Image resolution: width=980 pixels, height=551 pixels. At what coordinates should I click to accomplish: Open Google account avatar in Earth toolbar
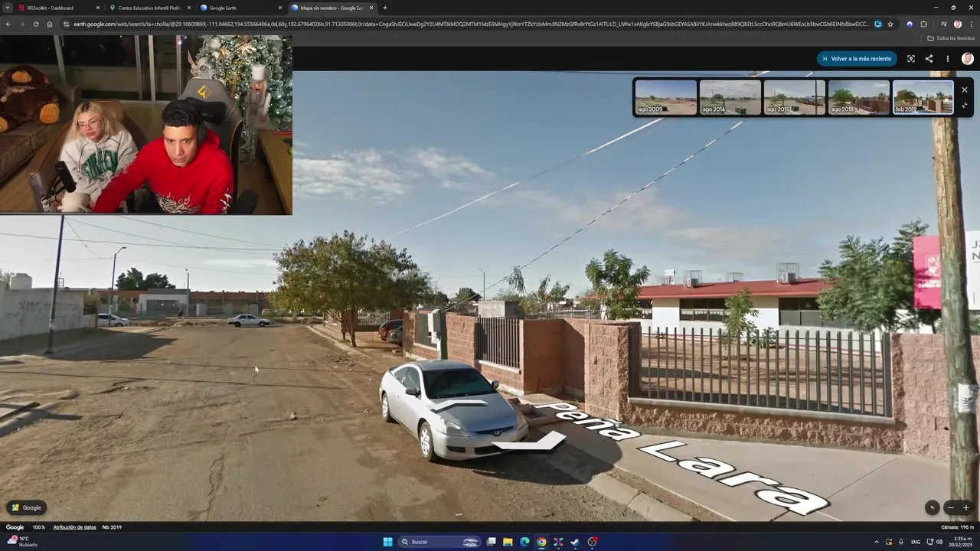coord(967,59)
